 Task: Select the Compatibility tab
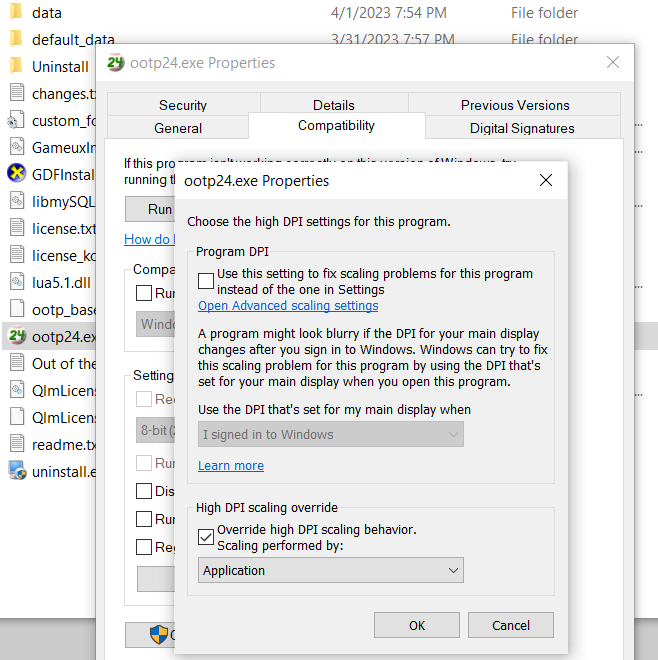(337, 125)
